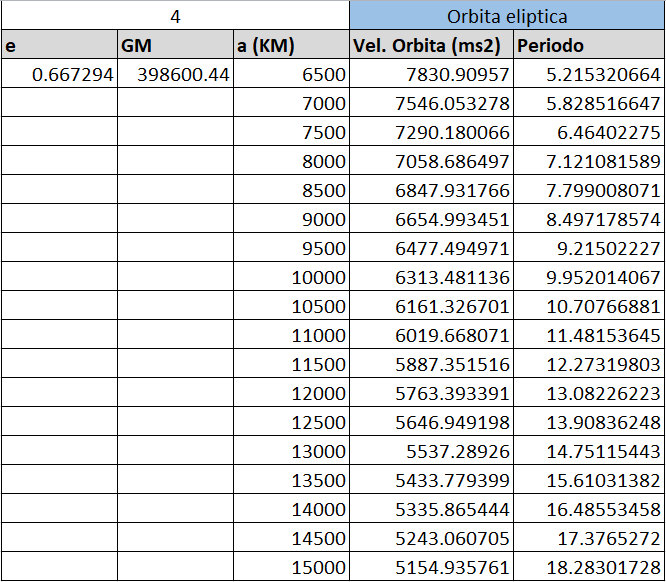Click velocity value 5433.779399
This screenshot has height=582, width=666.
point(432,480)
